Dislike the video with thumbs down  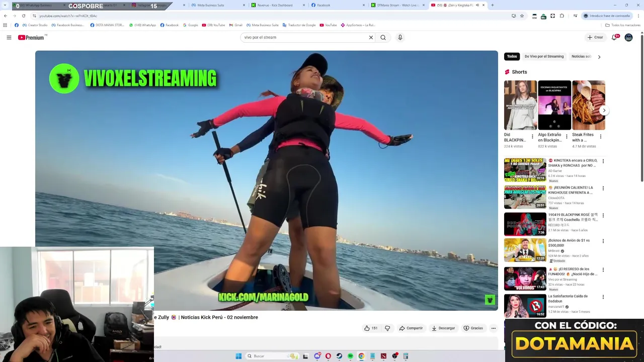click(x=387, y=328)
